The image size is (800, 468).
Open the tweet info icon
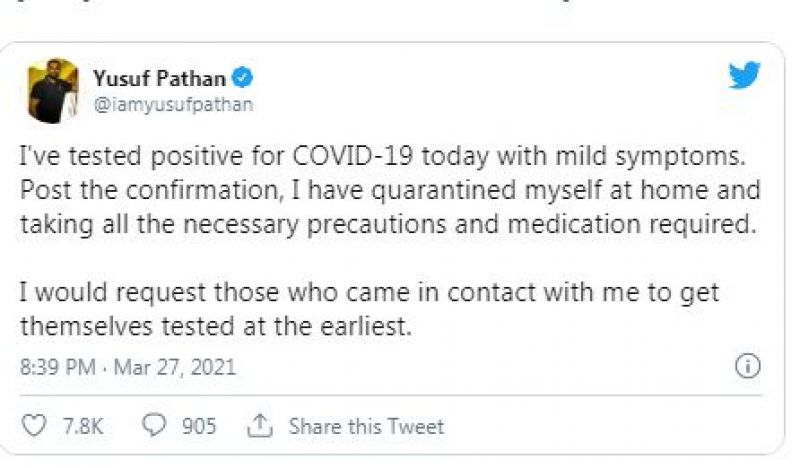pos(747,367)
